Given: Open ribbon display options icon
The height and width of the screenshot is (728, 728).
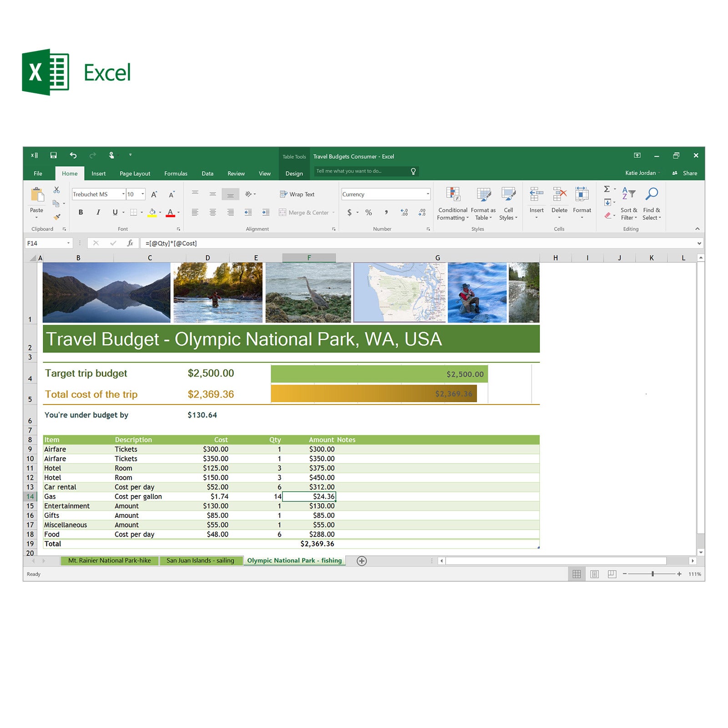Looking at the screenshot, I should (637, 155).
